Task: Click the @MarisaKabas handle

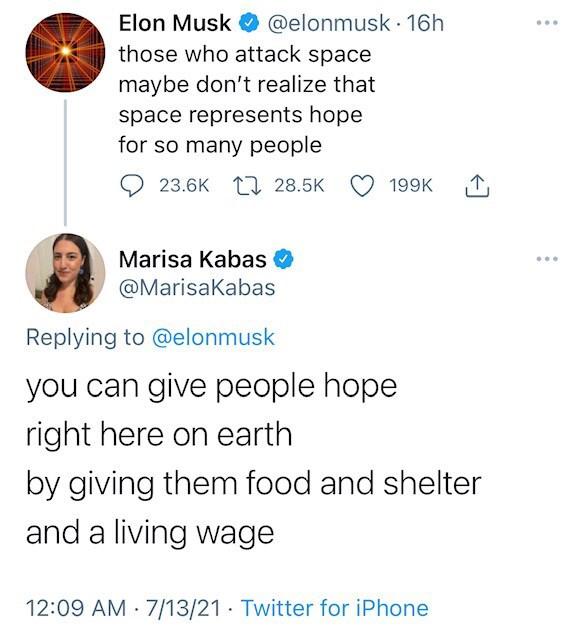Action: pyautogui.click(x=197, y=287)
